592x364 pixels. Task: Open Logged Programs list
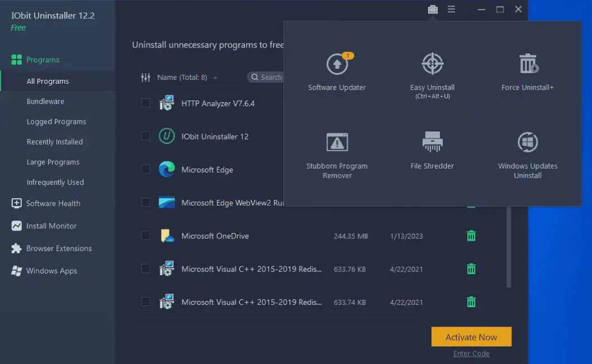click(56, 122)
